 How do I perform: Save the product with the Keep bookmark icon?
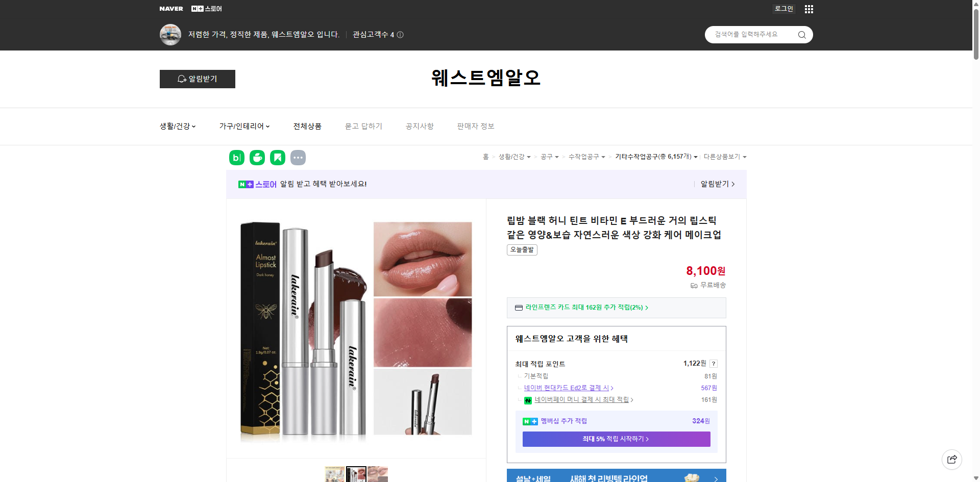277,158
